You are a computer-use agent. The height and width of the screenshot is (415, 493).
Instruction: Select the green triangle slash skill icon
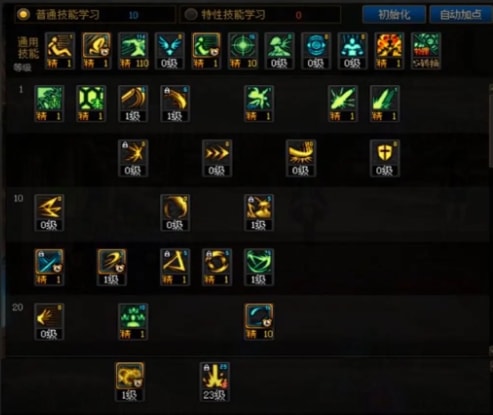[259, 267]
